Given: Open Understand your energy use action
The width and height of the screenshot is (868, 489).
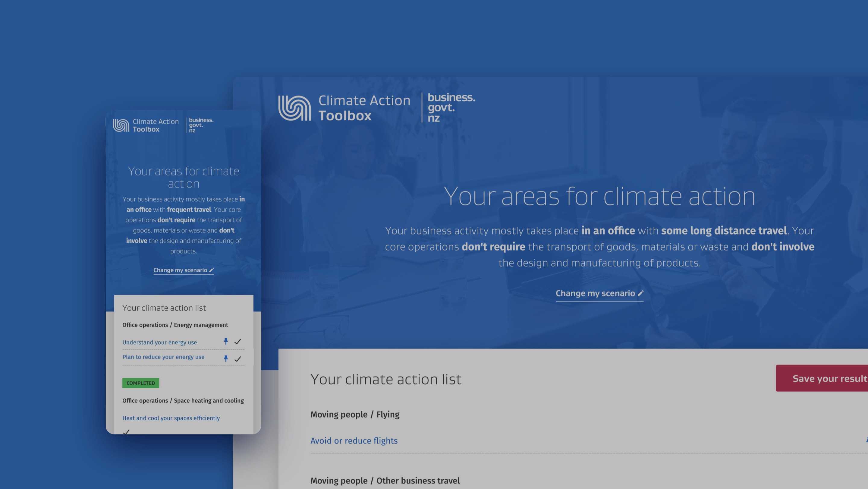Looking at the screenshot, I should 159,342.
